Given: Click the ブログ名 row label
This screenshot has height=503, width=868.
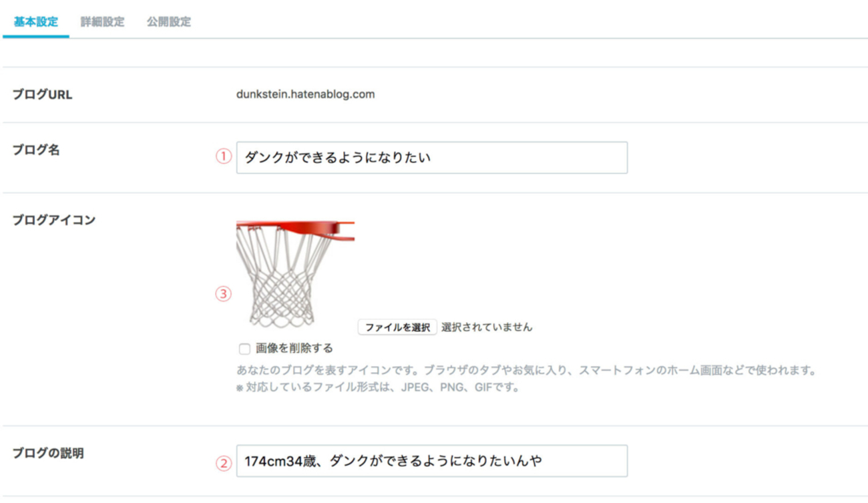Looking at the screenshot, I should tap(36, 150).
